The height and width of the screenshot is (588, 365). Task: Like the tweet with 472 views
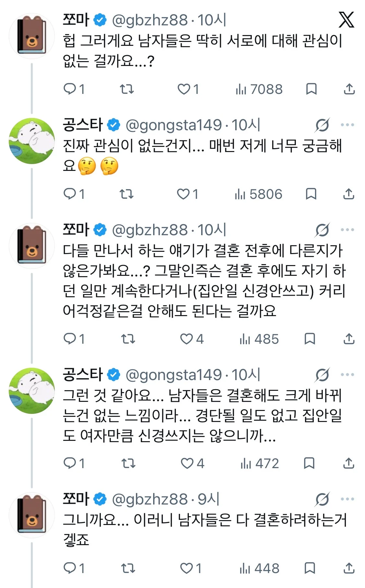(192, 463)
